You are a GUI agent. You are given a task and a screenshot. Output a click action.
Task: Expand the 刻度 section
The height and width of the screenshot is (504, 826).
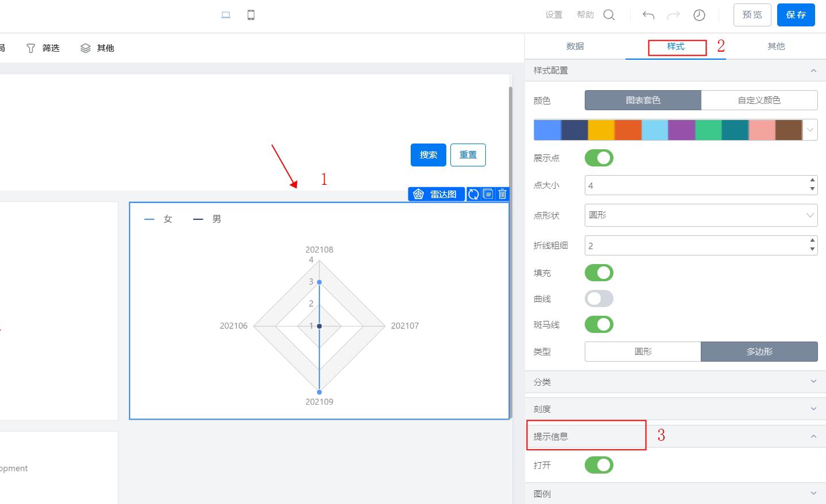click(676, 409)
